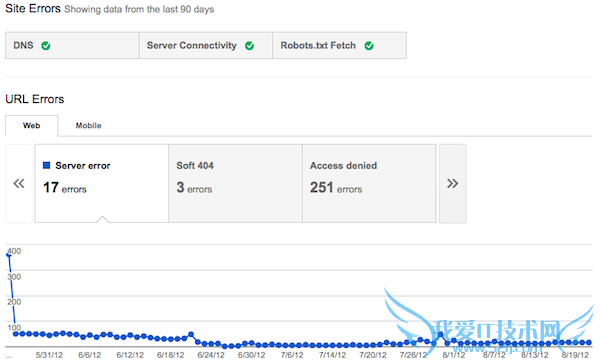Click the 251 errors count

pos(336,188)
